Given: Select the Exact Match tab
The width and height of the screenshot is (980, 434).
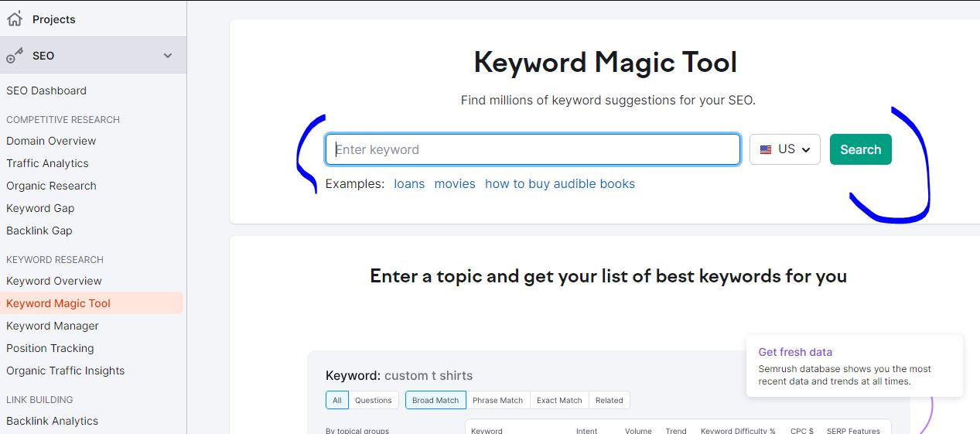Looking at the screenshot, I should [x=559, y=400].
